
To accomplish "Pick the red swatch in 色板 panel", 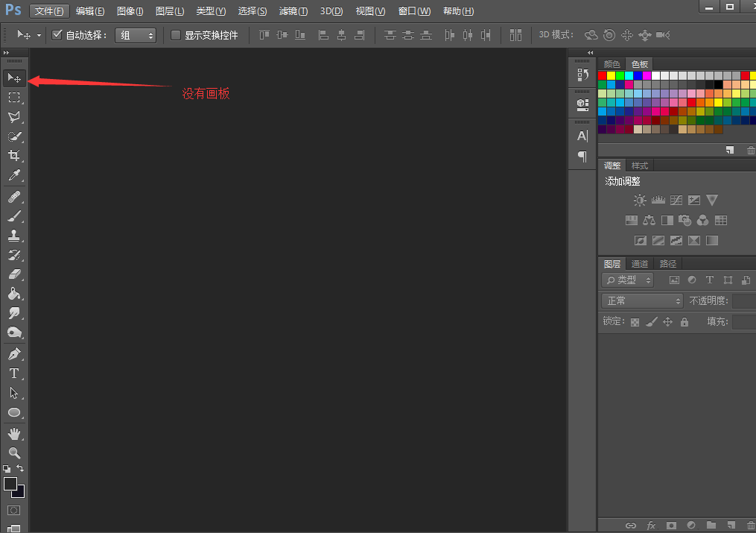I will [603, 76].
